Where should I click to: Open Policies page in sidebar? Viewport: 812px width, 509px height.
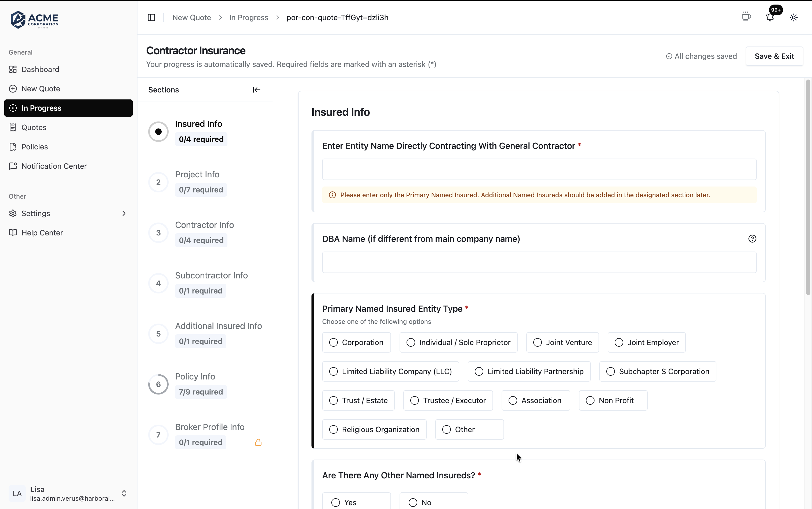click(x=68, y=147)
